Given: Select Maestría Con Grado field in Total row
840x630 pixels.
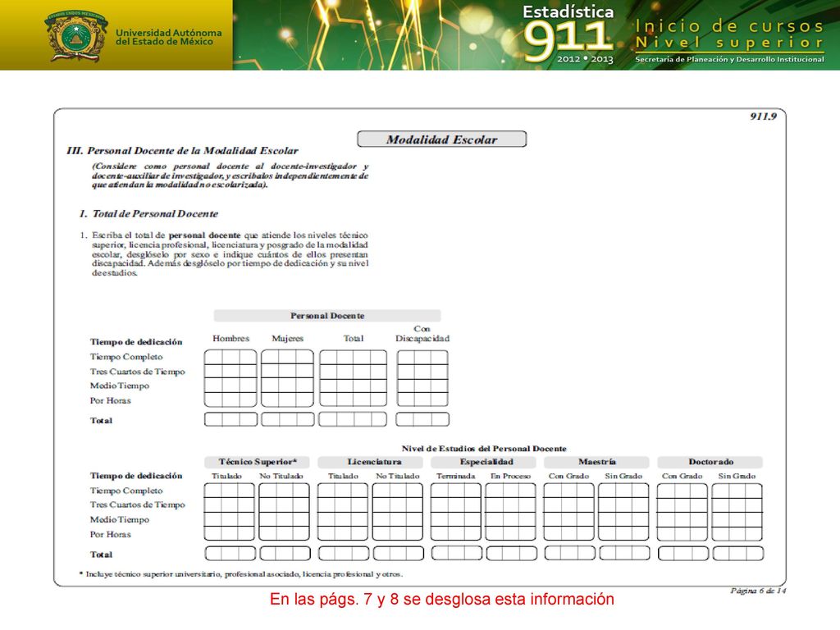Looking at the screenshot, I should pos(570,554).
